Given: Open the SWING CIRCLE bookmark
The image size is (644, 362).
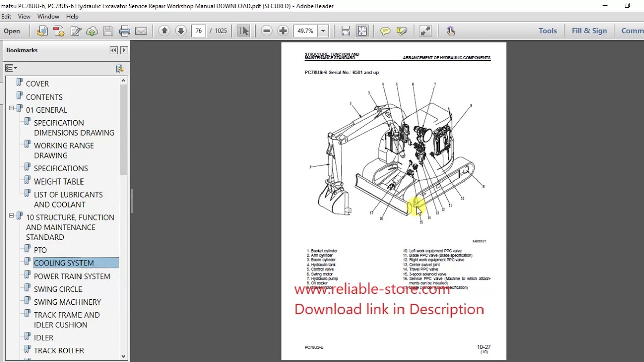Looking at the screenshot, I should [58, 289].
